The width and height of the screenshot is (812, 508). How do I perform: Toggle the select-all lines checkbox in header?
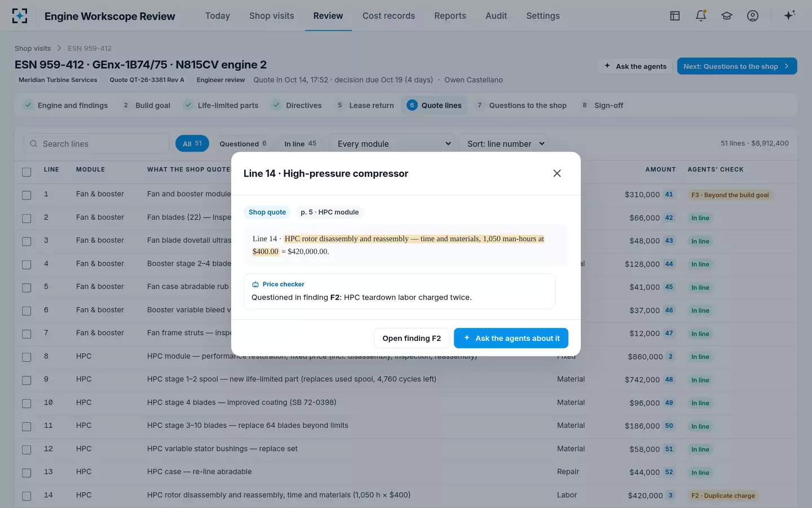coord(27,172)
